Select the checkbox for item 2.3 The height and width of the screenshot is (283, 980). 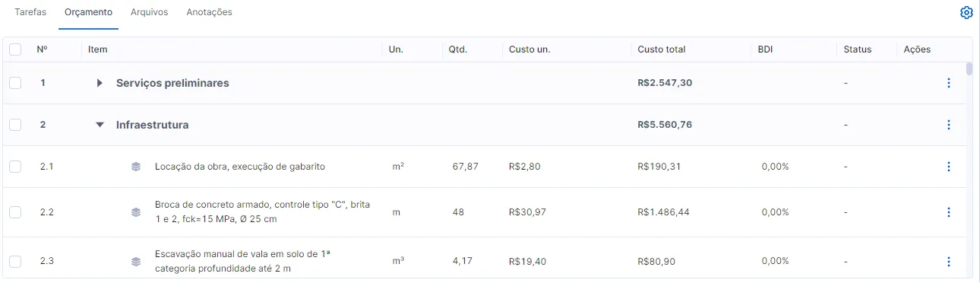pyautogui.click(x=15, y=262)
